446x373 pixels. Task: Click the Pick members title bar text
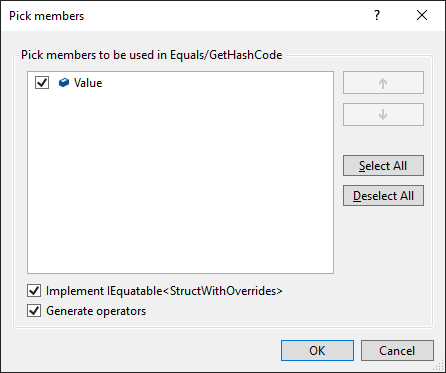[x=47, y=16]
